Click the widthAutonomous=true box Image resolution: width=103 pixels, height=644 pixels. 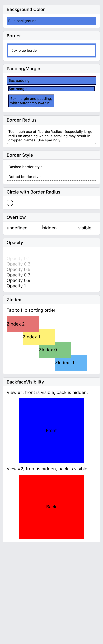(x=31, y=101)
